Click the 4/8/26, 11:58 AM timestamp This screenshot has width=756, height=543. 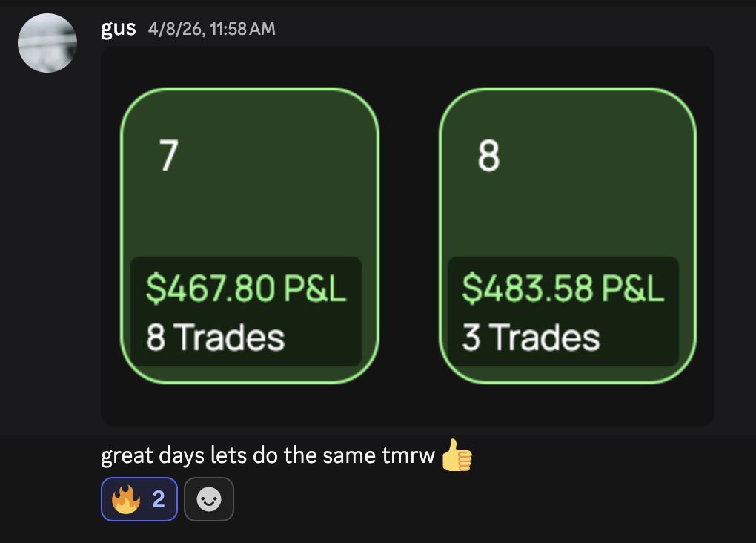point(211,30)
